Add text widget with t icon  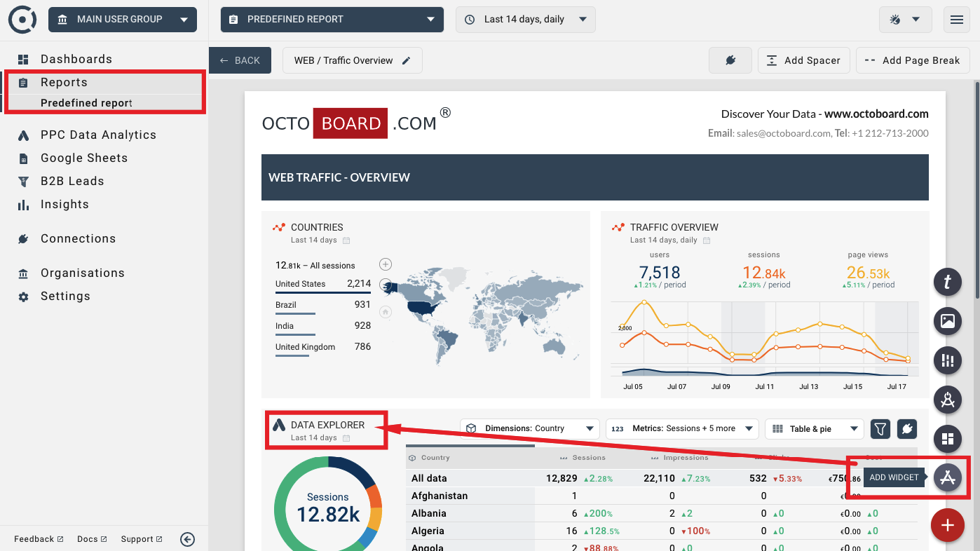(x=948, y=282)
